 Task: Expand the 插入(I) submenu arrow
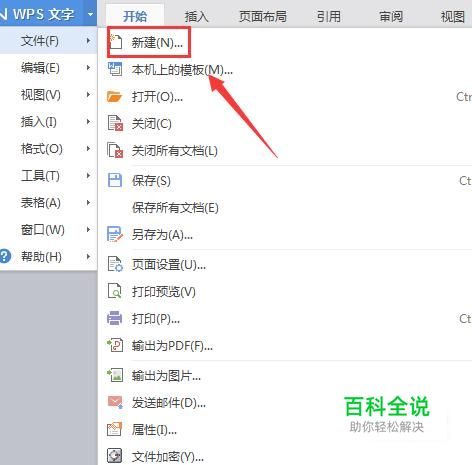(x=88, y=122)
